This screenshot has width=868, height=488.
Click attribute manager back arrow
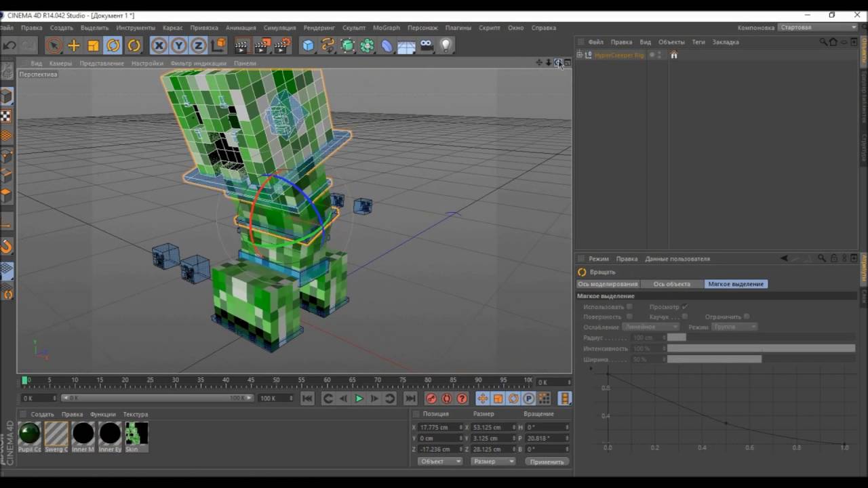click(x=785, y=258)
